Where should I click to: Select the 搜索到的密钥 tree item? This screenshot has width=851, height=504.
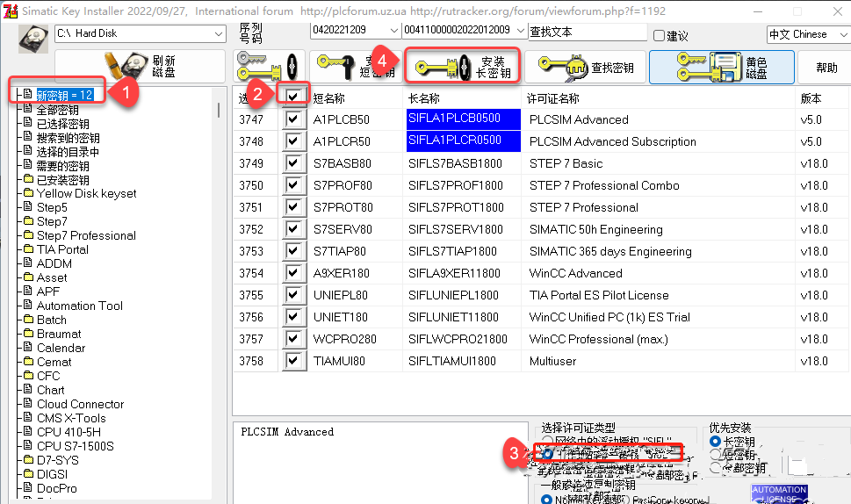coord(68,138)
